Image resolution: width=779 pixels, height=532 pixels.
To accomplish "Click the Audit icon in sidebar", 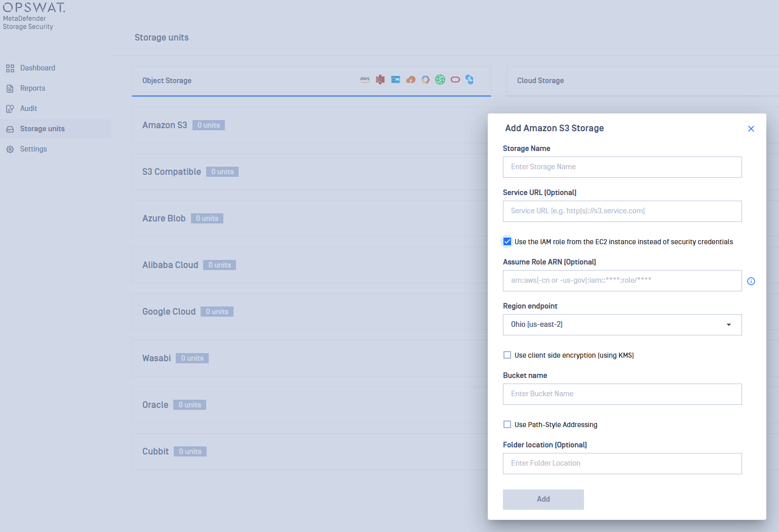I will (x=10, y=109).
